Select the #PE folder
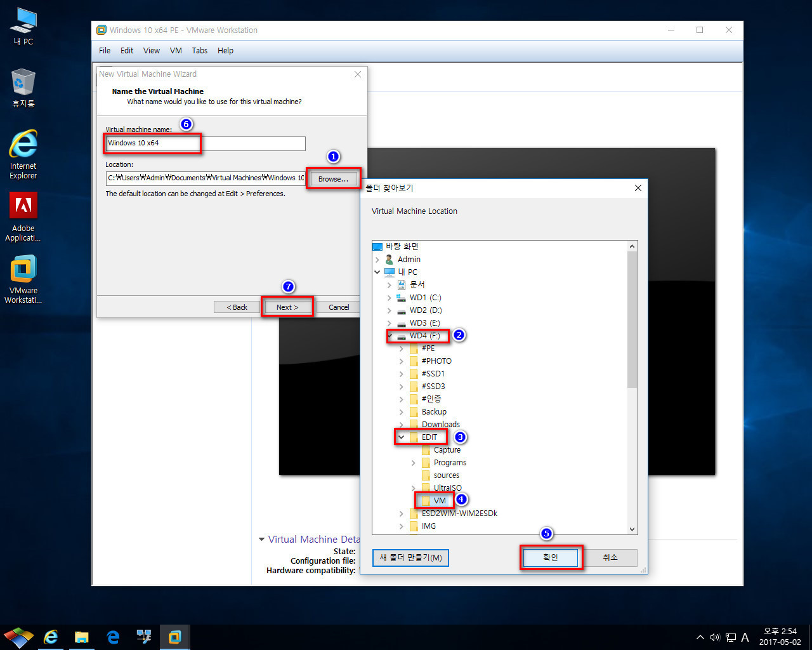 point(428,348)
